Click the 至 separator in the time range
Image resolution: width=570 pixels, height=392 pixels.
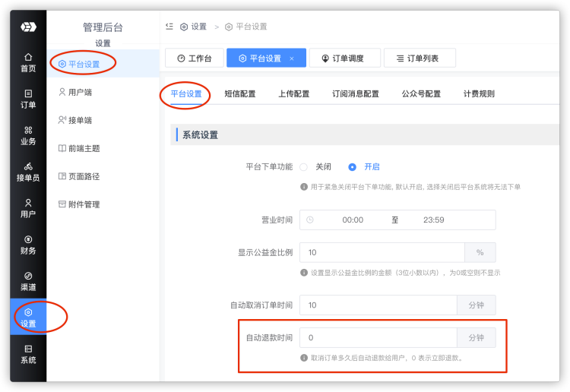point(394,220)
